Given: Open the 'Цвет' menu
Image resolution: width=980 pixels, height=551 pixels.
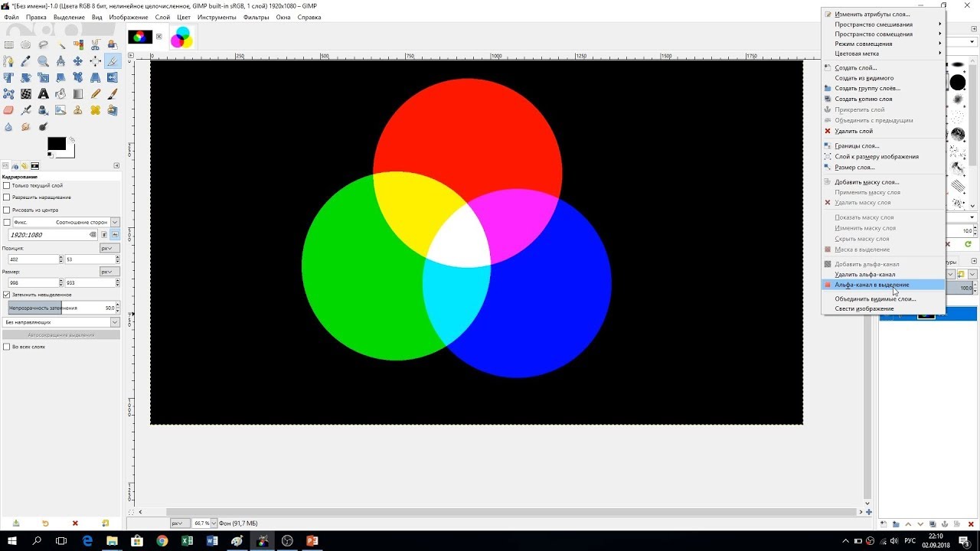Looking at the screenshot, I should (184, 17).
